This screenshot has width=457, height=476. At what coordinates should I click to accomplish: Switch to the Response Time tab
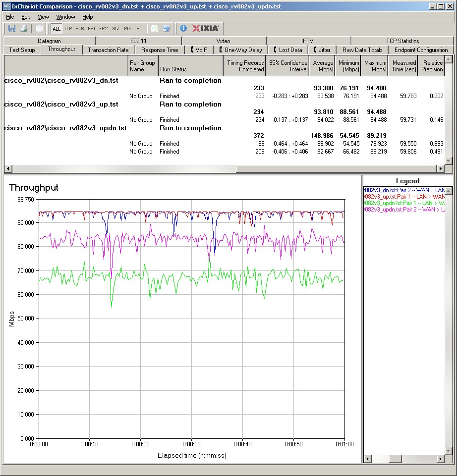160,50
